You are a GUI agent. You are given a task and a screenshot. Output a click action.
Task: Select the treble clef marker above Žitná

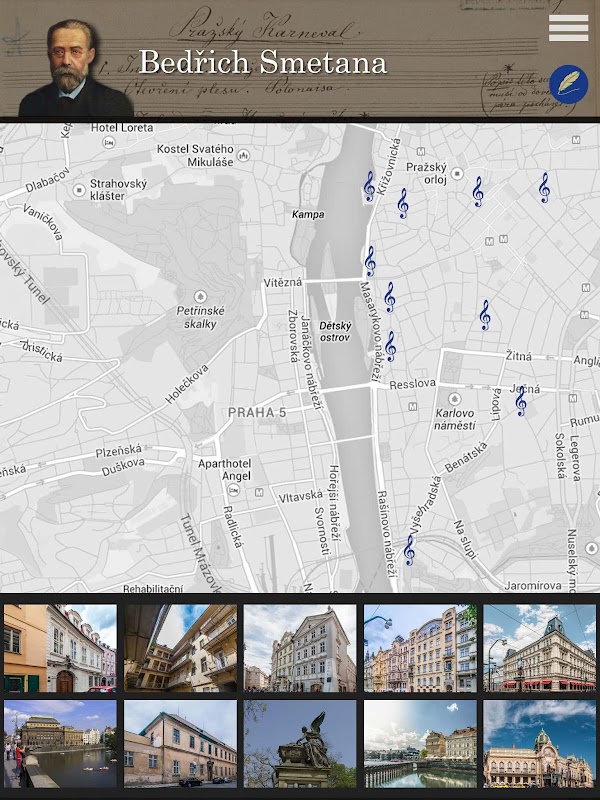485,315
